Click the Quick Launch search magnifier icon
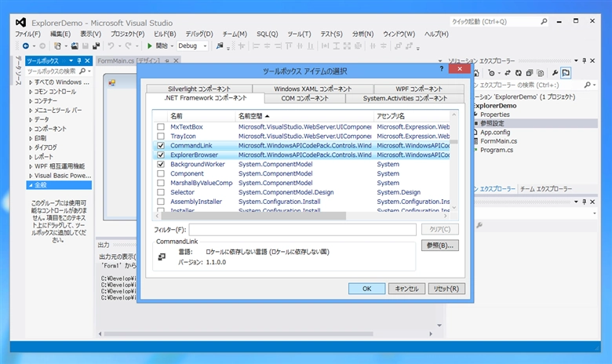The height and width of the screenshot is (364, 612). pos(544,21)
